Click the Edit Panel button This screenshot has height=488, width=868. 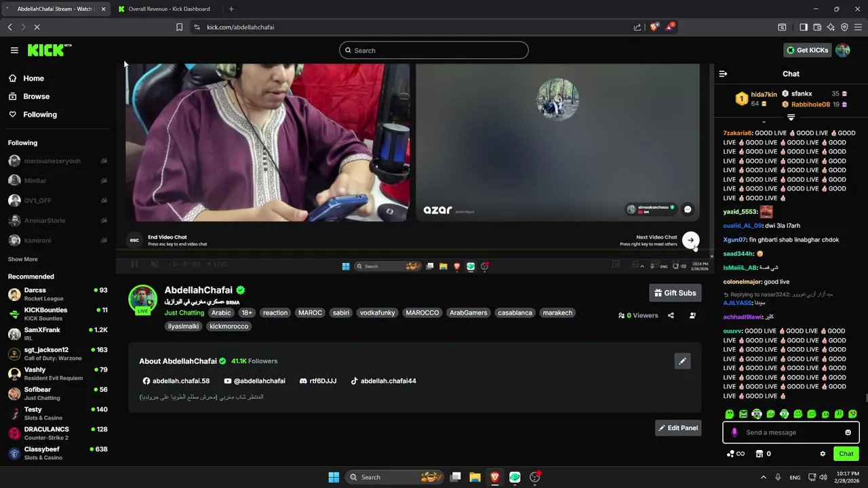[x=678, y=428]
